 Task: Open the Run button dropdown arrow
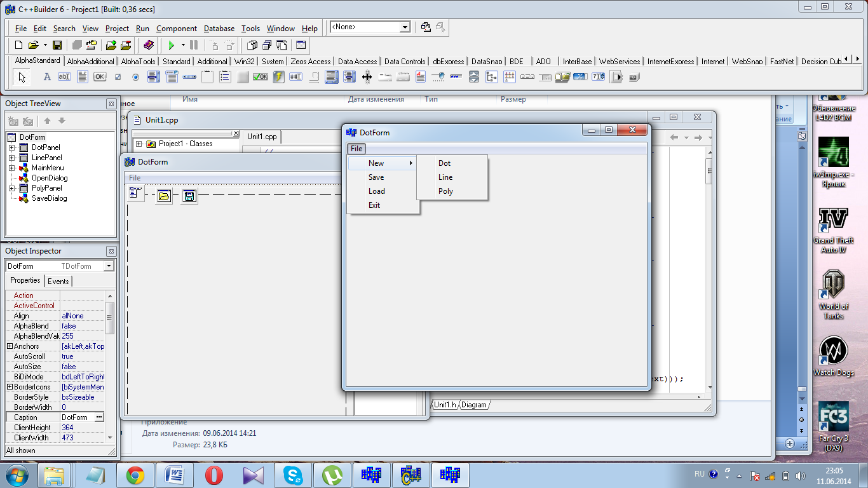coord(183,45)
